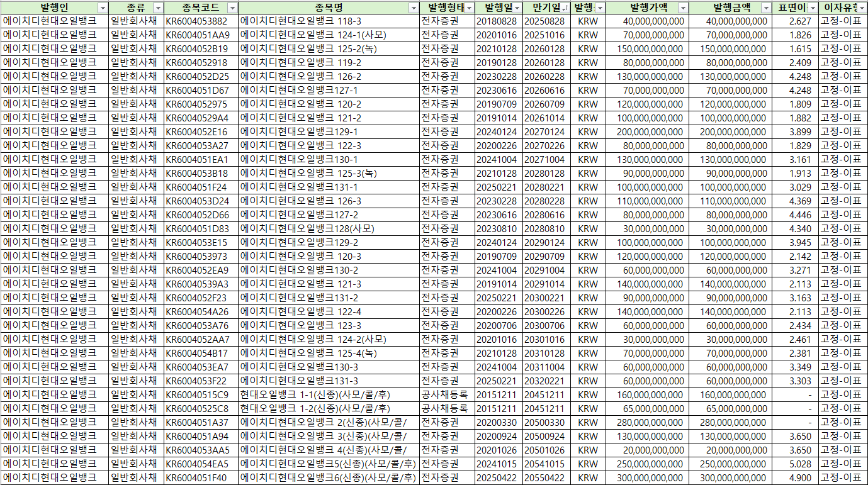Select maturity date cell 20550422
This screenshot has height=485, width=868.
click(x=546, y=477)
